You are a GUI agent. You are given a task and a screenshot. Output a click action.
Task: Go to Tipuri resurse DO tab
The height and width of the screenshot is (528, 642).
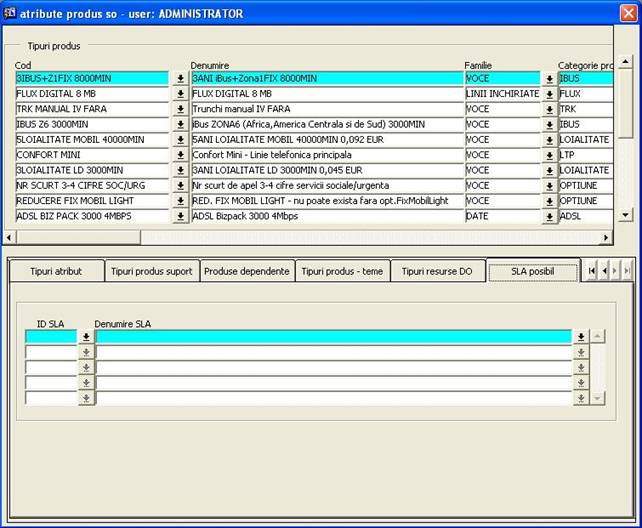437,271
